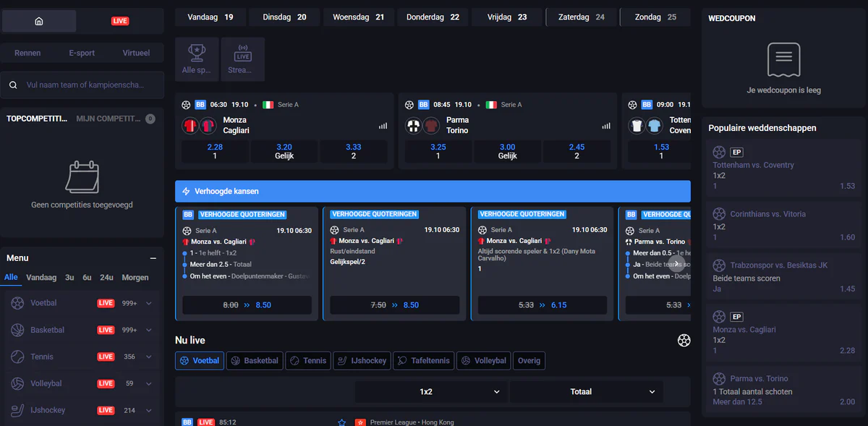Expand the Tennis sport row chevron
Image resolution: width=868 pixels, height=426 pixels.
pyautogui.click(x=149, y=357)
